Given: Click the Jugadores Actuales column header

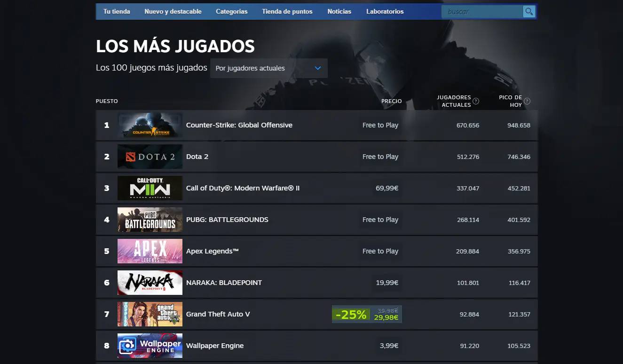Looking at the screenshot, I should pyautogui.click(x=454, y=101).
